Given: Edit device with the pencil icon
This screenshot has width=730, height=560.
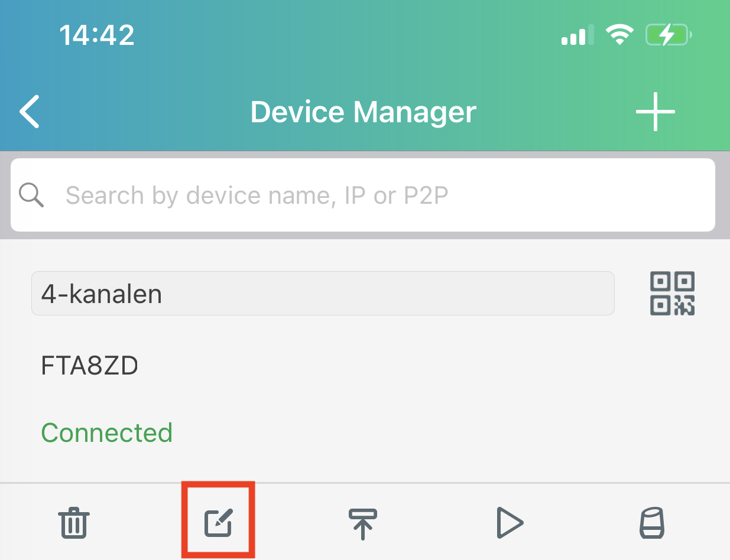Looking at the screenshot, I should pyautogui.click(x=218, y=523).
